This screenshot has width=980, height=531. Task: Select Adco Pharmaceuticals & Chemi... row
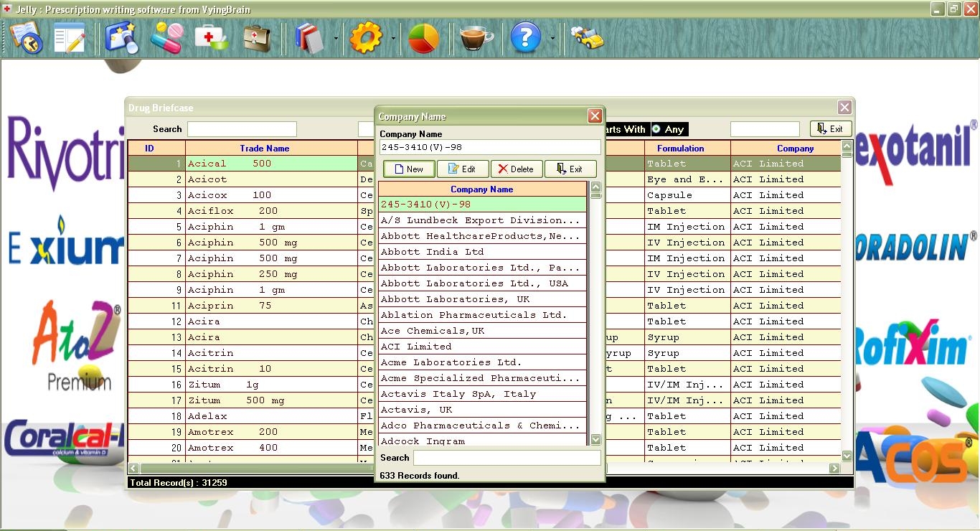click(x=482, y=426)
